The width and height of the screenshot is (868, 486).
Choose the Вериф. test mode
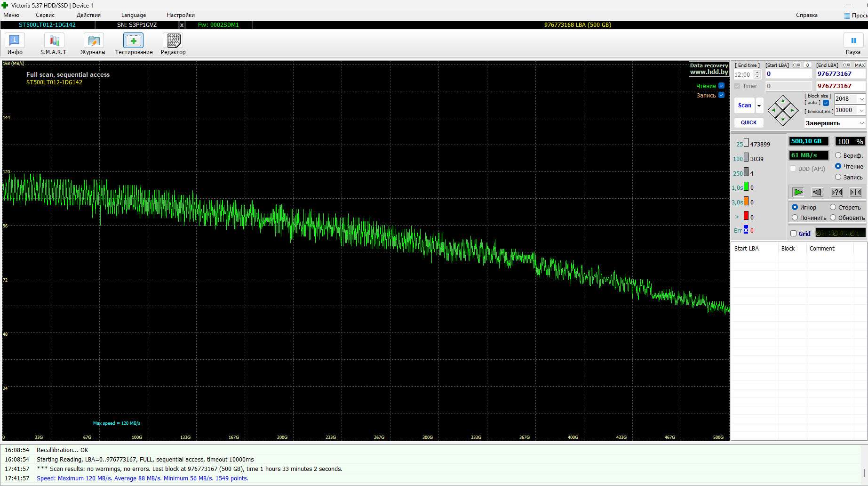838,155
